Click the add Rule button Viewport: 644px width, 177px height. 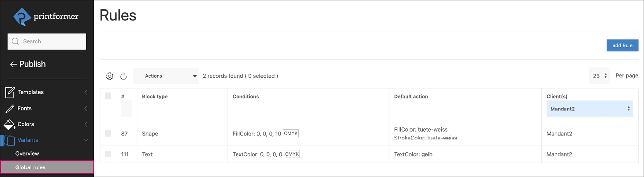click(x=622, y=45)
